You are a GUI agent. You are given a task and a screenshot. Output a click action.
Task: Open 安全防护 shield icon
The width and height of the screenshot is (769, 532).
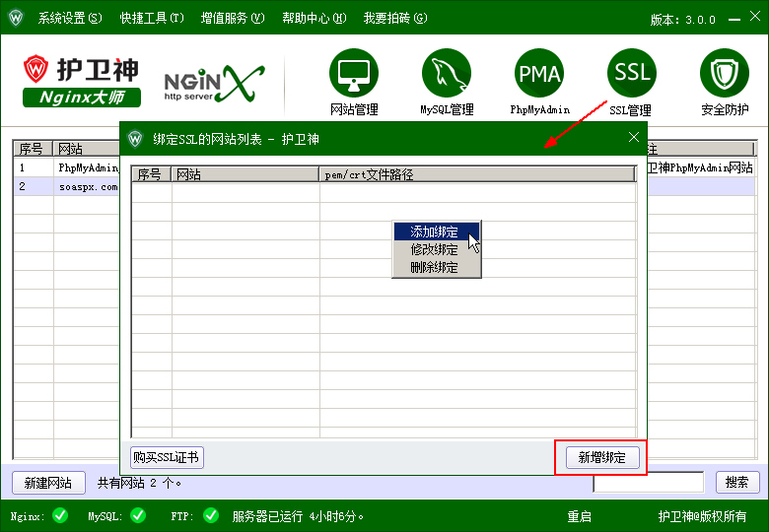click(725, 74)
